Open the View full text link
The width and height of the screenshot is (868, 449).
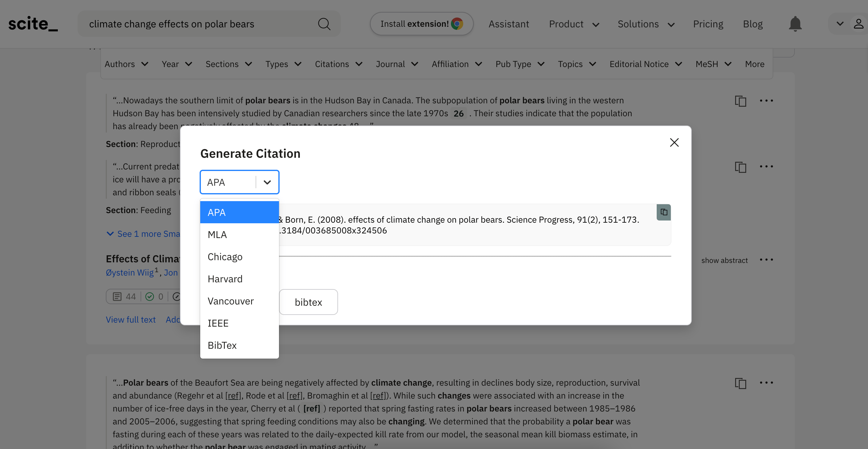(x=131, y=320)
